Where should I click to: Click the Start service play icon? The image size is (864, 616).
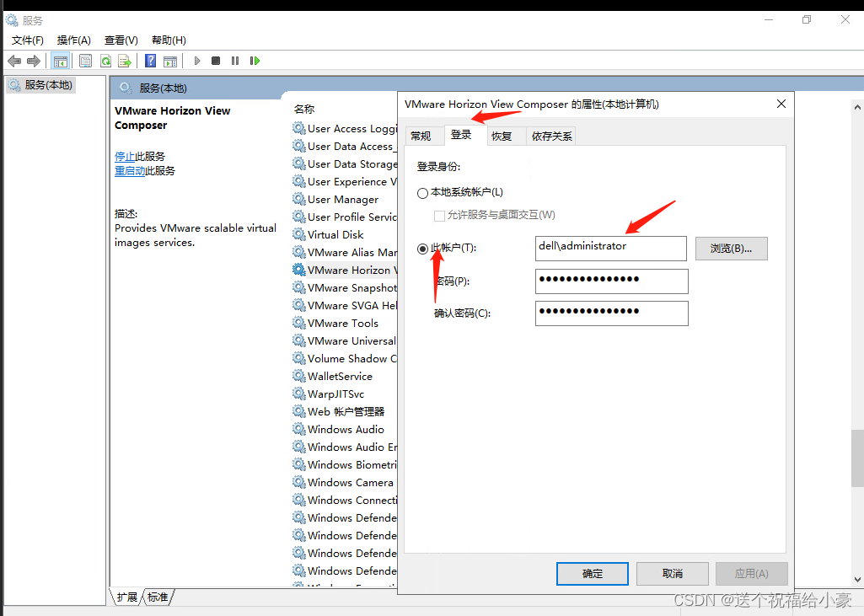pos(196,61)
